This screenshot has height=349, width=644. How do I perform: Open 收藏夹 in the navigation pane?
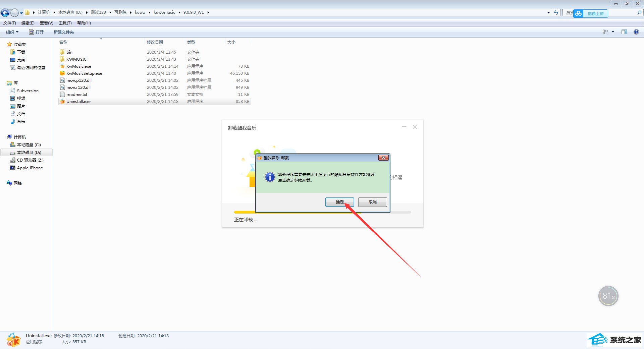[19, 45]
